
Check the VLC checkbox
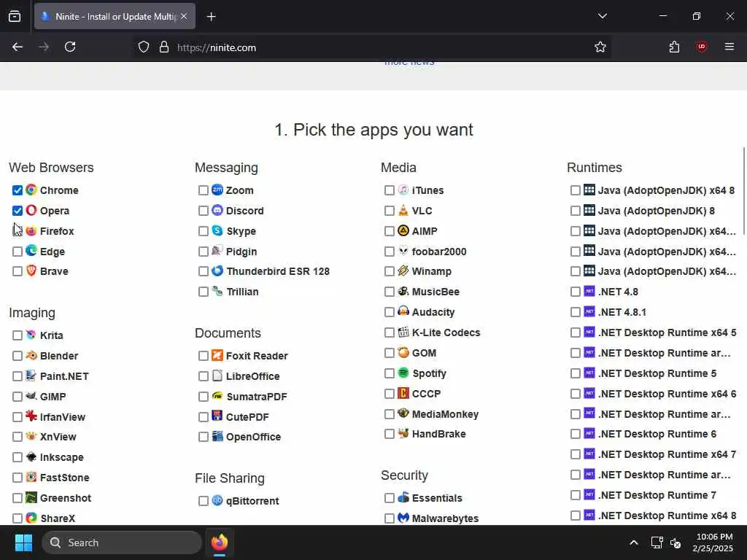390,211
